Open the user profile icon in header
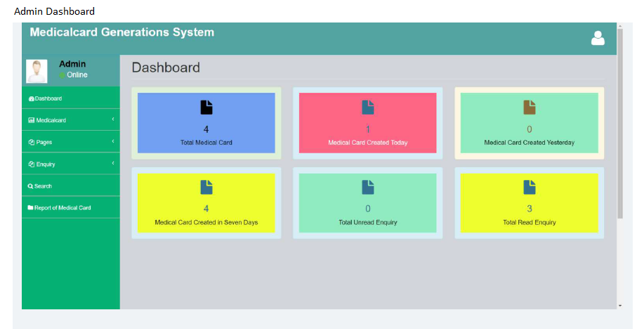Screen dimensions: 644x329 point(598,38)
